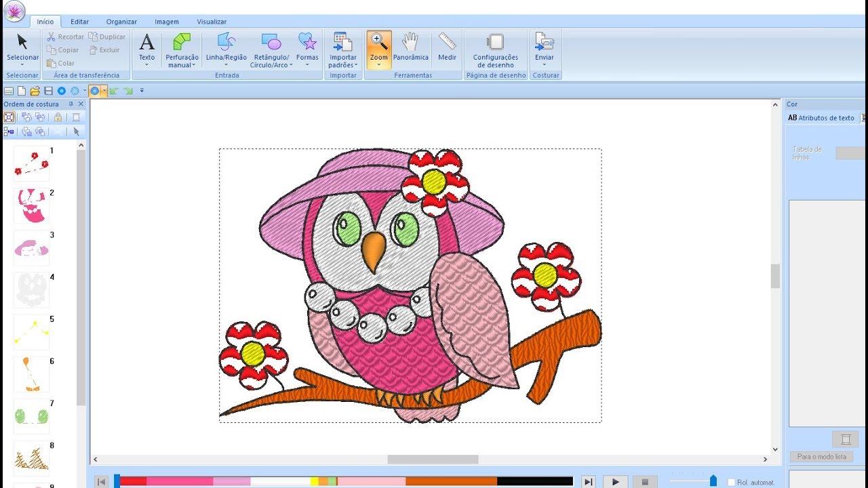Viewport: 868px width, 488px height.
Task: Click Colar paste command
Action: [x=60, y=63]
